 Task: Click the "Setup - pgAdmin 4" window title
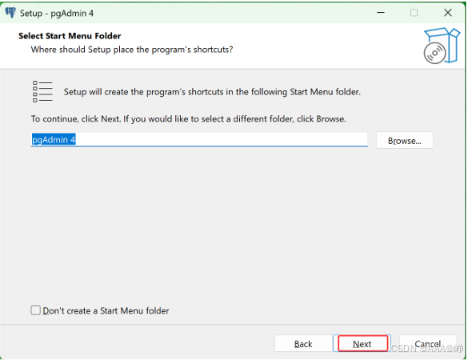pyautogui.click(x=56, y=13)
